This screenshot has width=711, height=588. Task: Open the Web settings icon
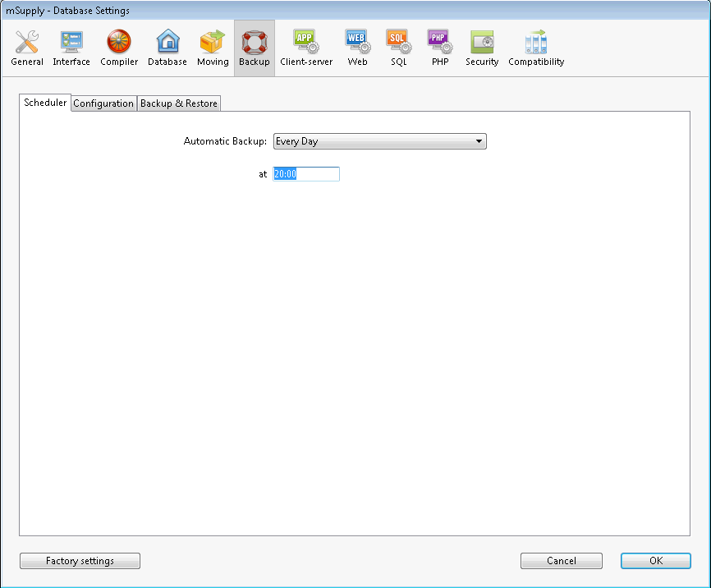[x=357, y=43]
